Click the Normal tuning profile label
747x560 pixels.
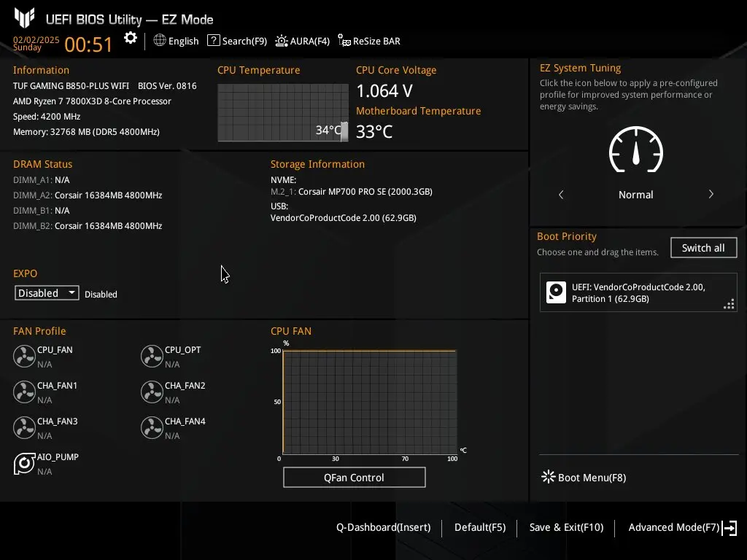point(636,194)
